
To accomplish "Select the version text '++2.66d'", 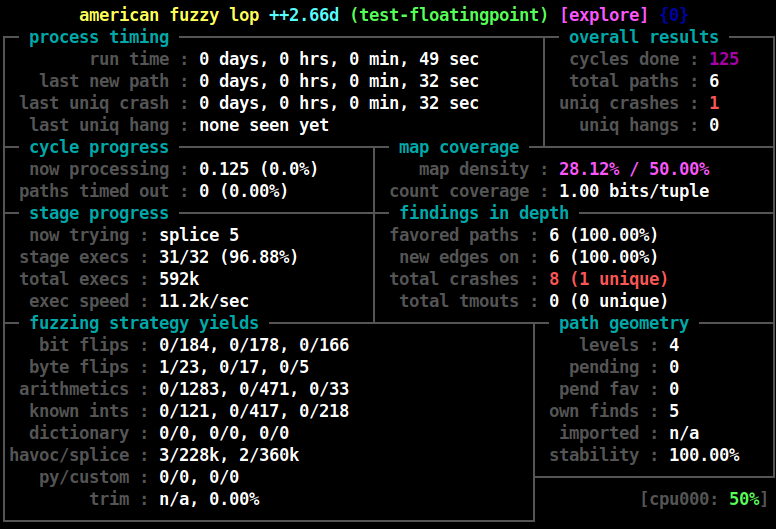I will click(x=304, y=15).
